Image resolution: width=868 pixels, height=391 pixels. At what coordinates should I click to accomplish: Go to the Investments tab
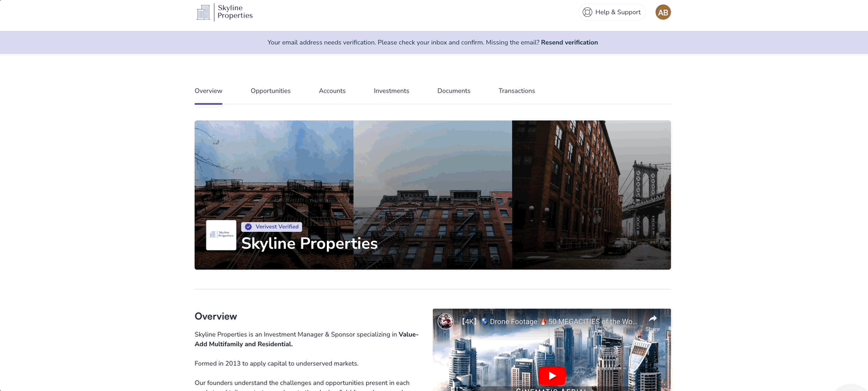coord(392,91)
